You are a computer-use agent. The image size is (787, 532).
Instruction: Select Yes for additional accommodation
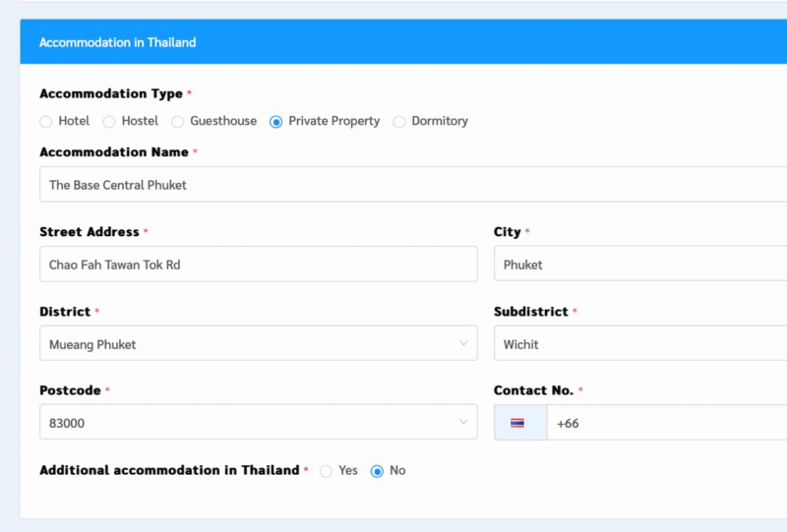tap(327, 471)
